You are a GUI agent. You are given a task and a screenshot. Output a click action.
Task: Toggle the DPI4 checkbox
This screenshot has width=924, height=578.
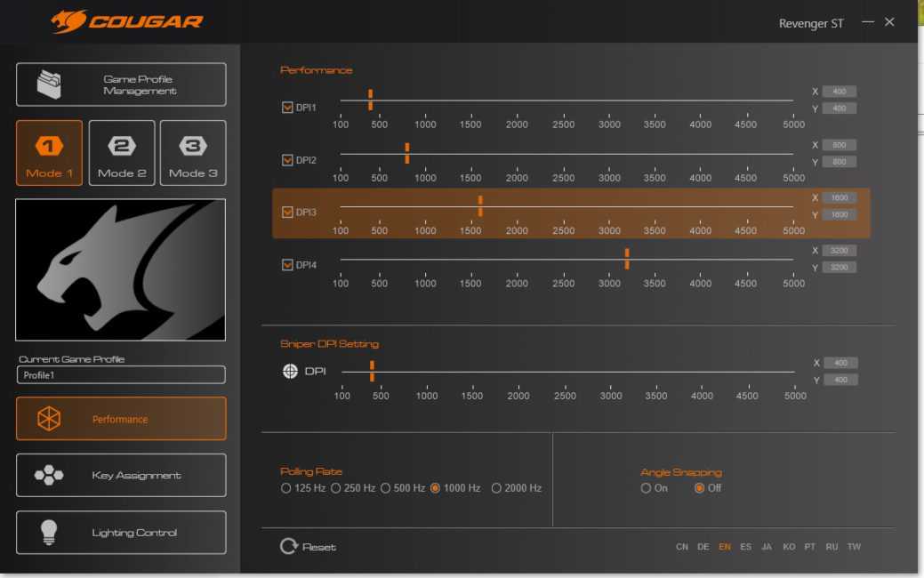click(287, 265)
